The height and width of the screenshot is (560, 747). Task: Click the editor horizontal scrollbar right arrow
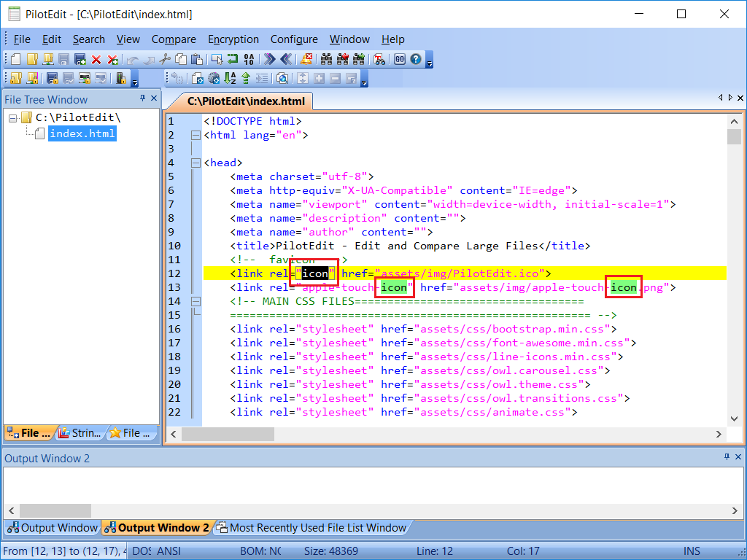(719, 435)
